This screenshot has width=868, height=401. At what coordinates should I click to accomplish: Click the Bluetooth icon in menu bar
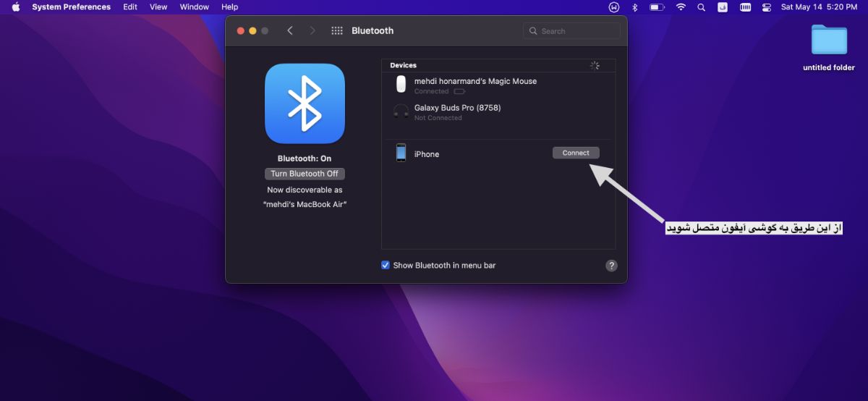(x=635, y=7)
